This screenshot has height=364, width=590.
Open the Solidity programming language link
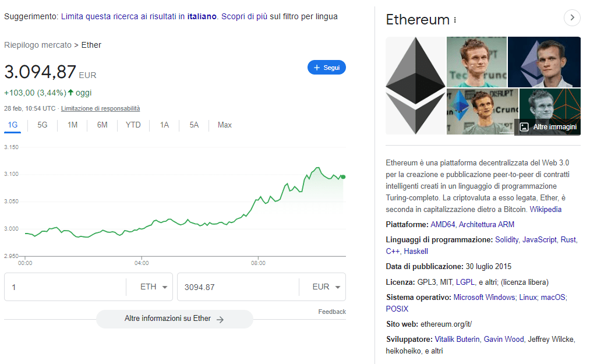click(x=506, y=239)
